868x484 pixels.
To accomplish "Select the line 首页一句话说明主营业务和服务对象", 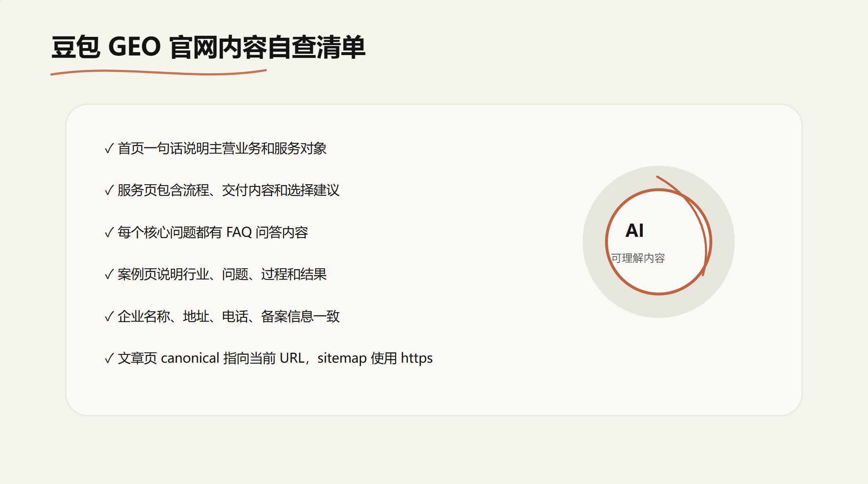I will pos(222,148).
